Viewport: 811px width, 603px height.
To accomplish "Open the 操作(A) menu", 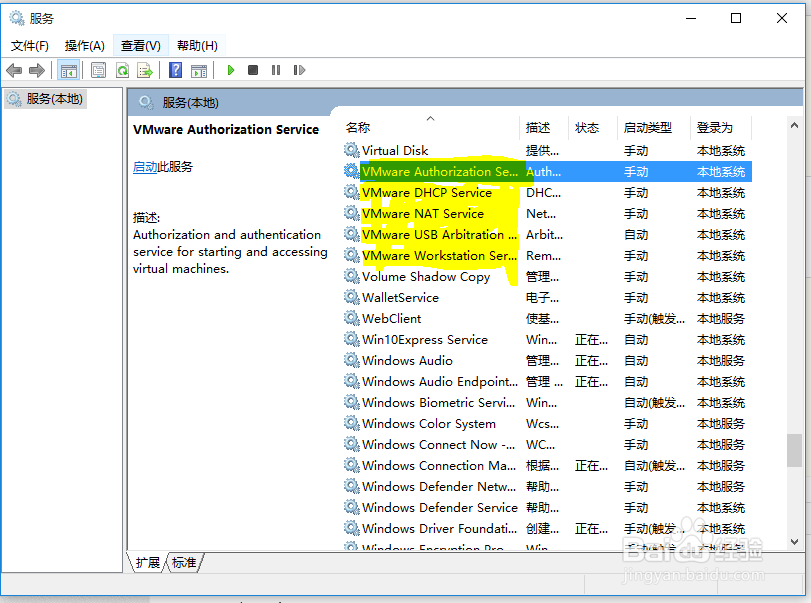I will pos(85,46).
